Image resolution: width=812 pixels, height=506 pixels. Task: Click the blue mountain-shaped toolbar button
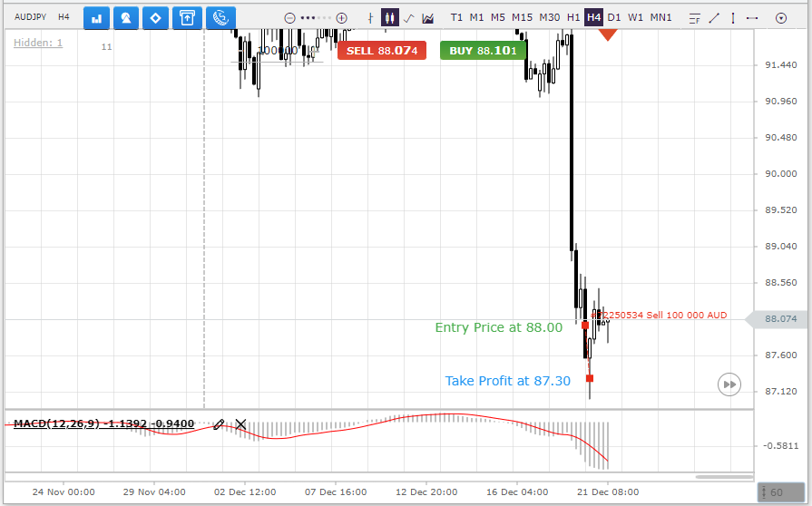(x=126, y=18)
